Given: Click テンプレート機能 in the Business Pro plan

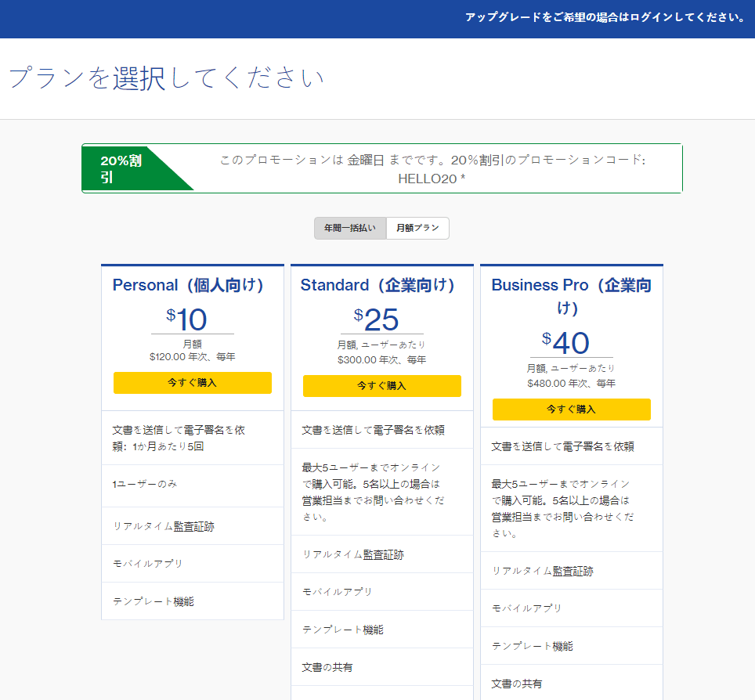Looking at the screenshot, I should pos(532,647).
